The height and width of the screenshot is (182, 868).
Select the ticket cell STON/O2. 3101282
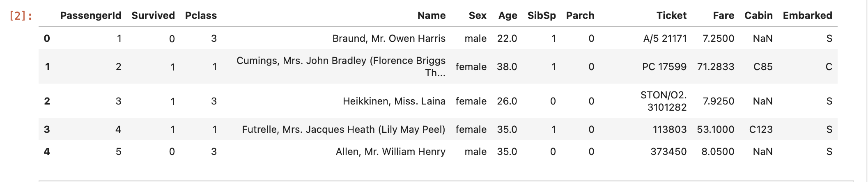(664, 101)
